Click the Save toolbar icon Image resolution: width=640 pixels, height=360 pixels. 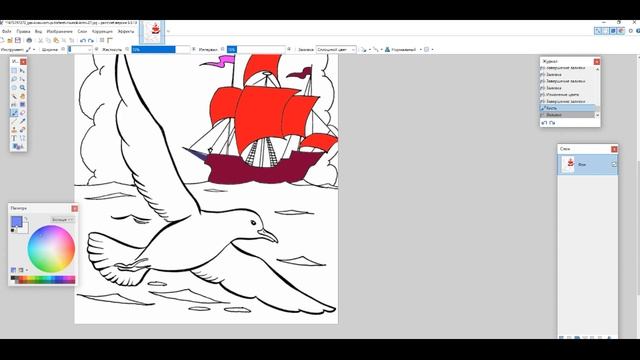pyautogui.click(x=18, y=40)
